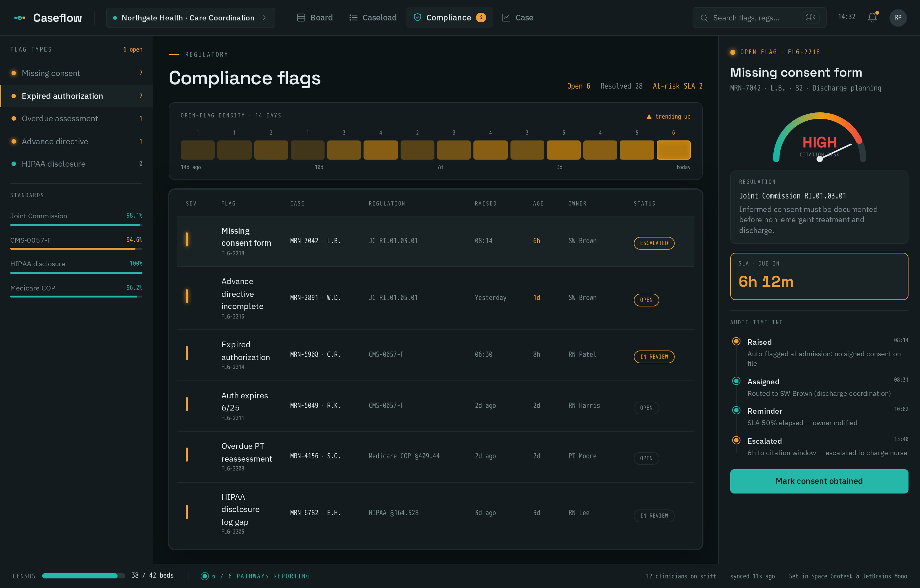Image resolution: width=920 pixels, height=588 pixels.
Task: Click synced 11s ago status
Action: (752, 576)
